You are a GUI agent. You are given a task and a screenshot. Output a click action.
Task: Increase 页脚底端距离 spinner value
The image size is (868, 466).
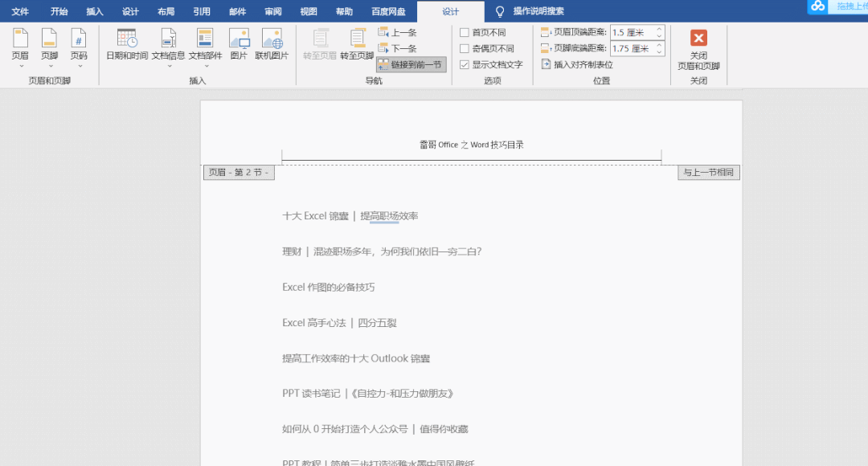click(x=659, y=45)
